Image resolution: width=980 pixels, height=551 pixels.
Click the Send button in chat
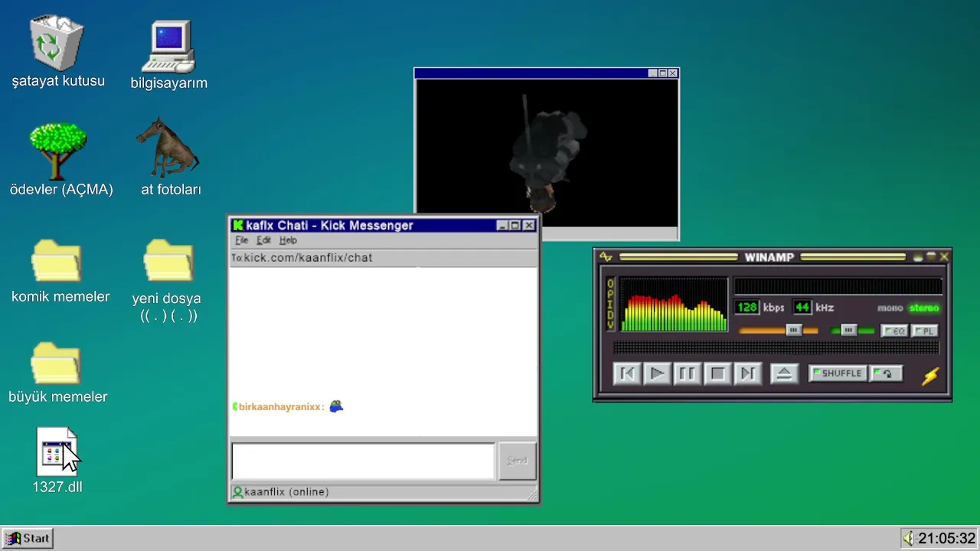coord(518,461)
